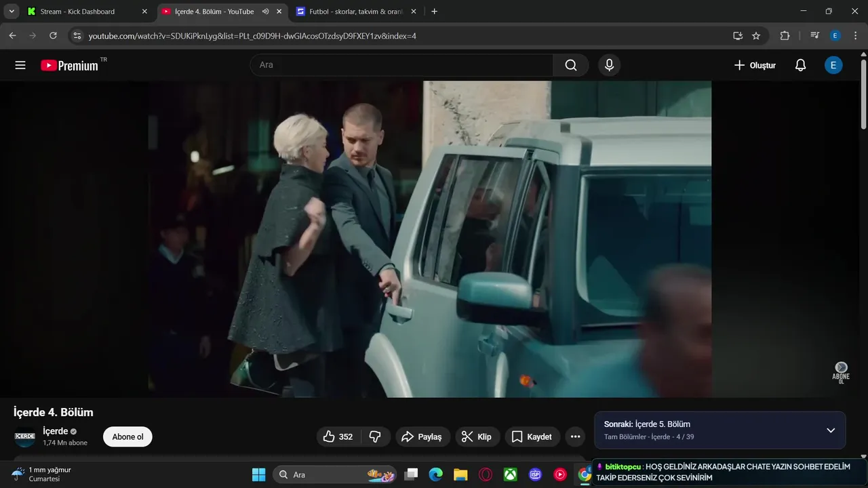Open the İçerde channel name link

pos(56,431)
